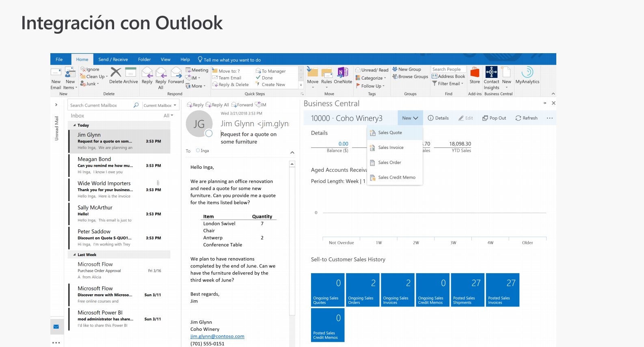
Task: Click the Reply ribbon icon
Action: (147, 75)
